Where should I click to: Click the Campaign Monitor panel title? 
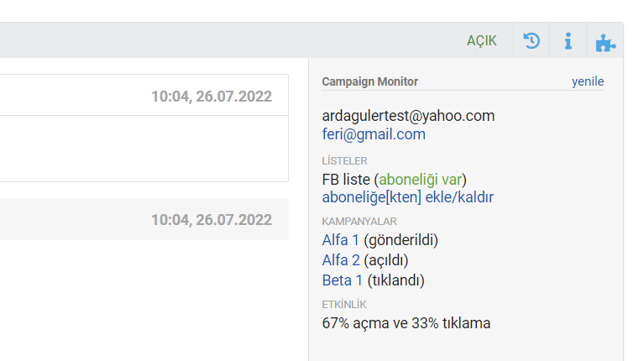[x=370, y=81]
